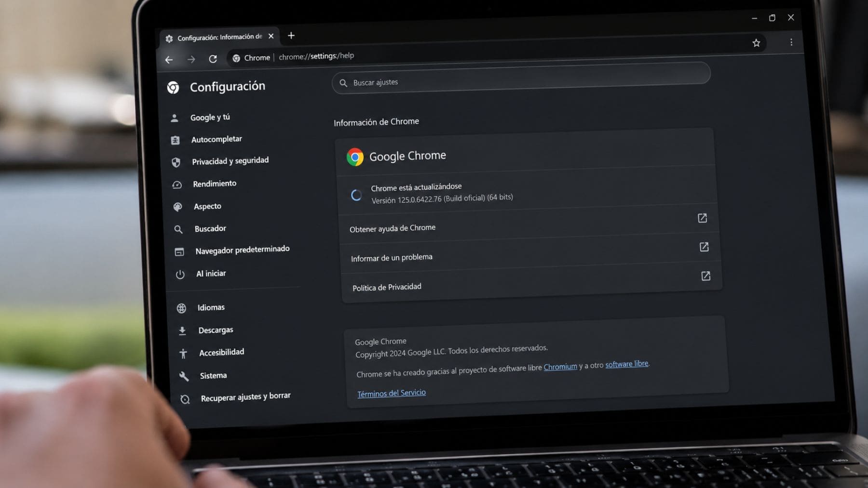Open Aspecto settings section
This screenshot has width=868, height=488.
[207, 206]
